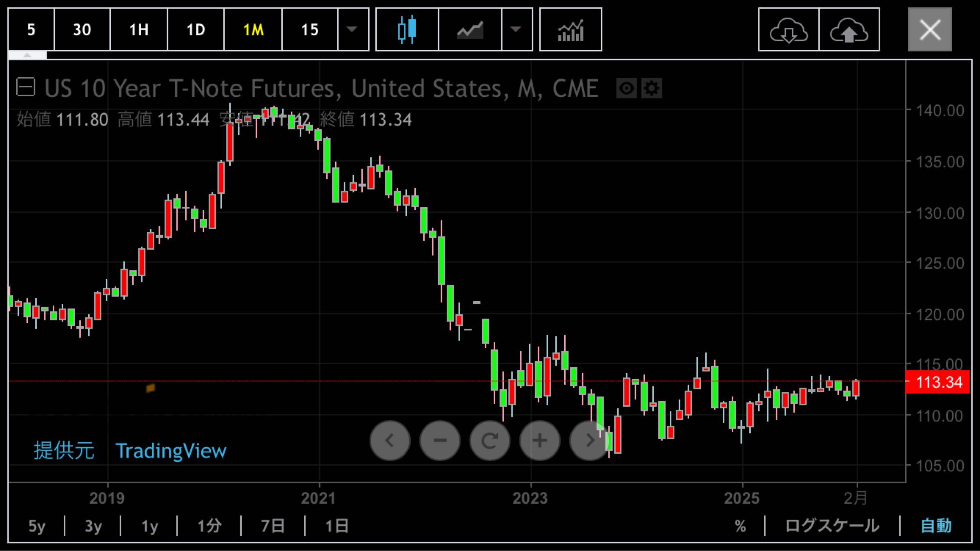Toggle the 自動 auto scale option
Screen dimensions: 980x551
(936, 526)
